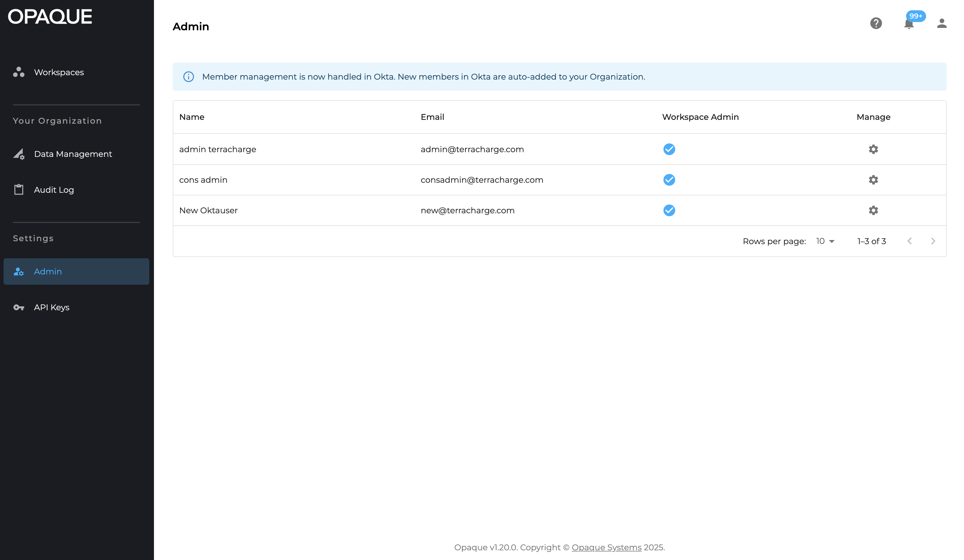Open Data Management from the sidebar
The image size is (964, 560).
coord(76,154)
